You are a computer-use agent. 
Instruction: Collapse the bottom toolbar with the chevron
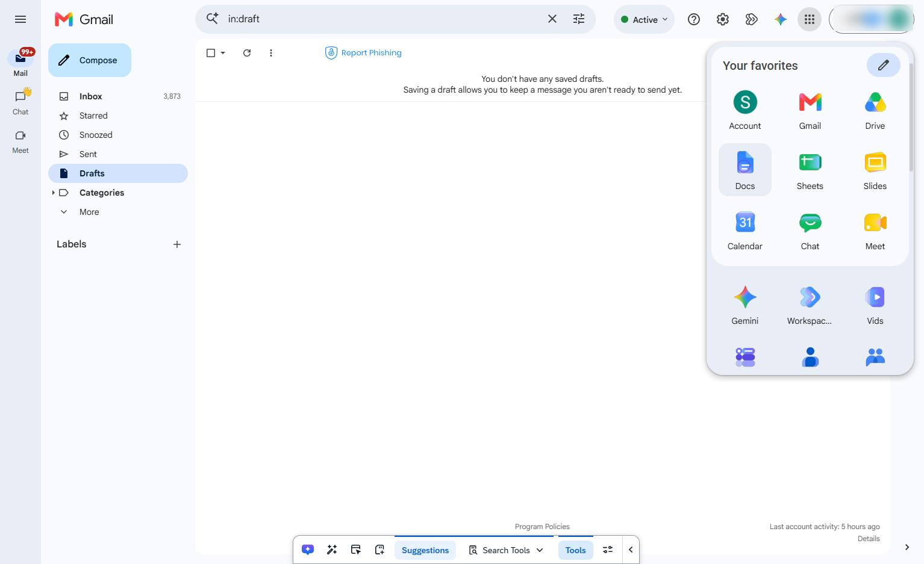pos(631,550)
